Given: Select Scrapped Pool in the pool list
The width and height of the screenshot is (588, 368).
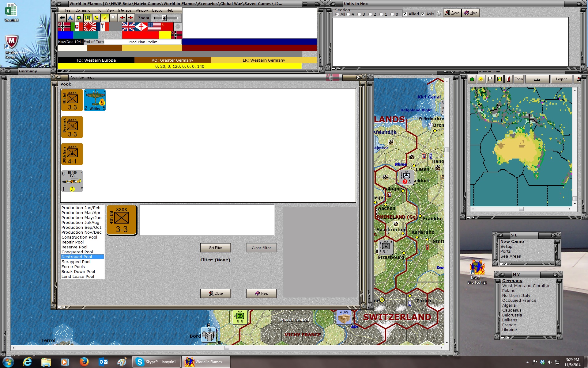Looking at the screenshot, I should [x=76, y=262].
